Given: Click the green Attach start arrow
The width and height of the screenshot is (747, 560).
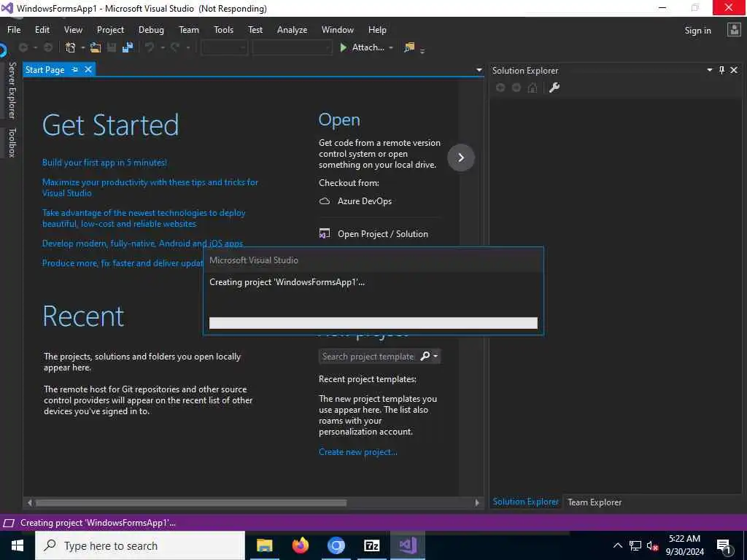Looking at the screenshot, I should click(x=343, y=47).
